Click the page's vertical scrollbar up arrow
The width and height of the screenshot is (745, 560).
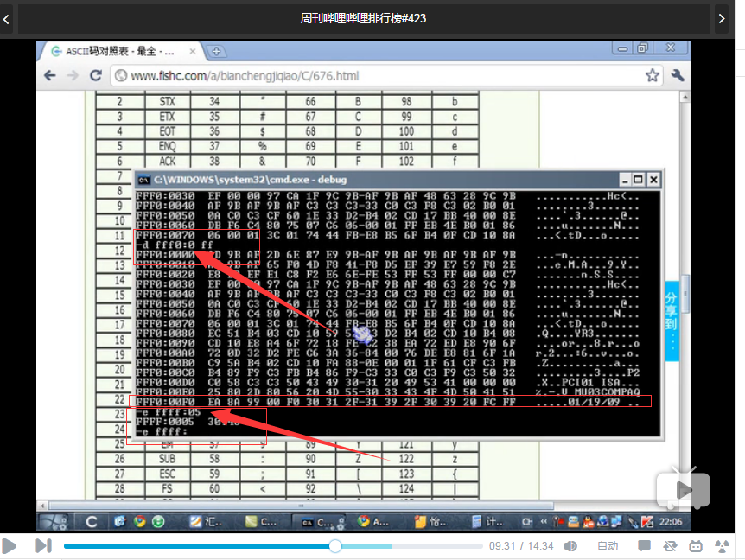(x=685, y=97)
